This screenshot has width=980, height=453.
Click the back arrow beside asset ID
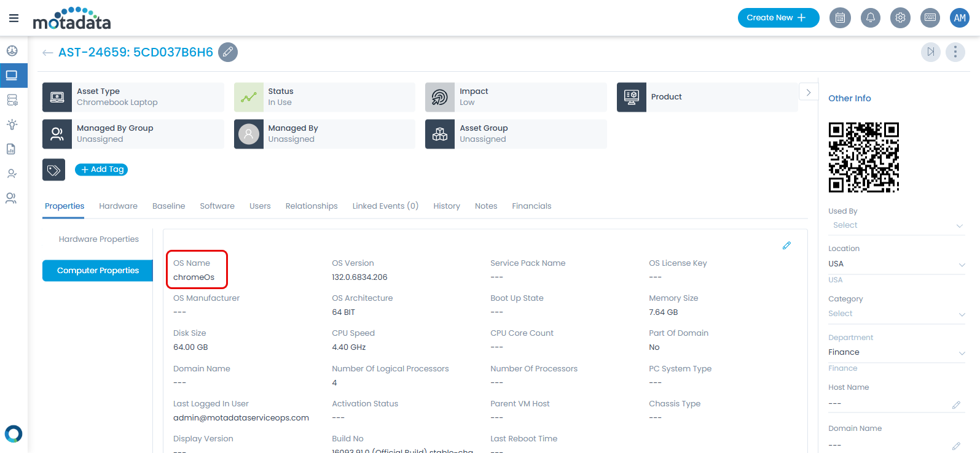(47, 53)
